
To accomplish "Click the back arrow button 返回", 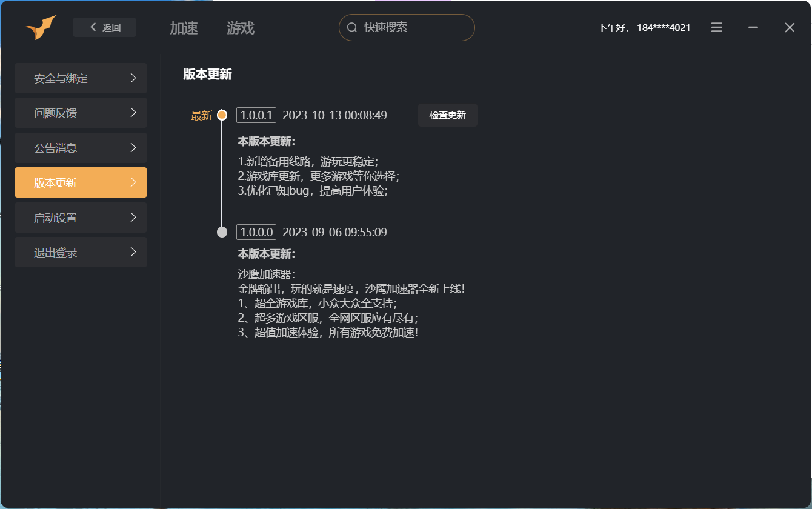I will pyautogui.click(x=104, y=27).
